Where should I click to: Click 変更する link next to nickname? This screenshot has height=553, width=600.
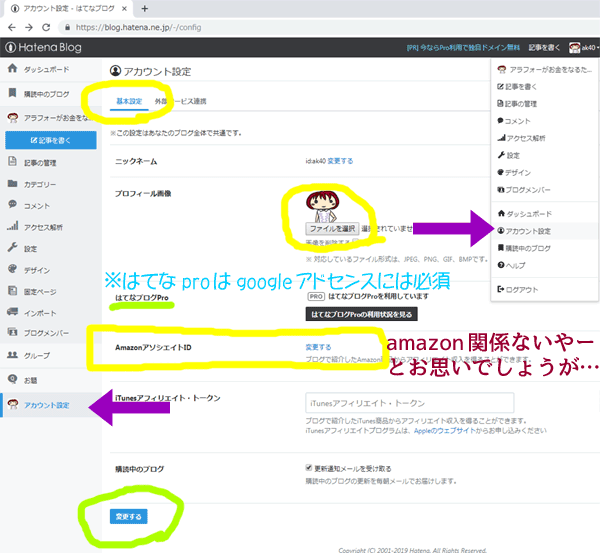tap(340, 161)
